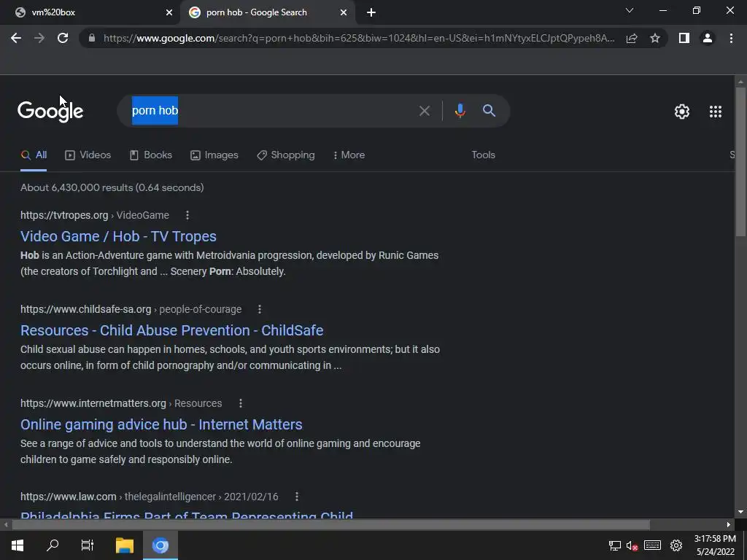The width and height of the screenshot is (747, 560).
Task: Open options for the internetmatters.org result
Action: click(x=241, y=403)
